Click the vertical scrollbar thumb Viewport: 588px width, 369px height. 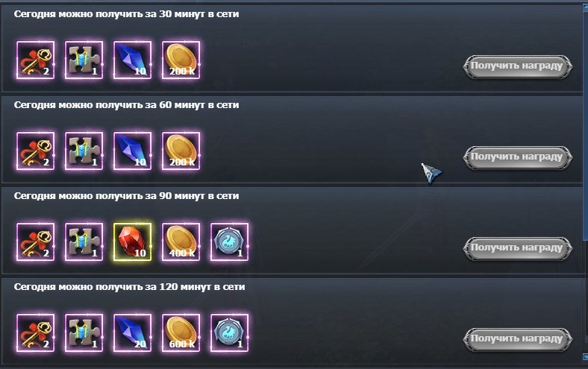click(x=585, y=127)
